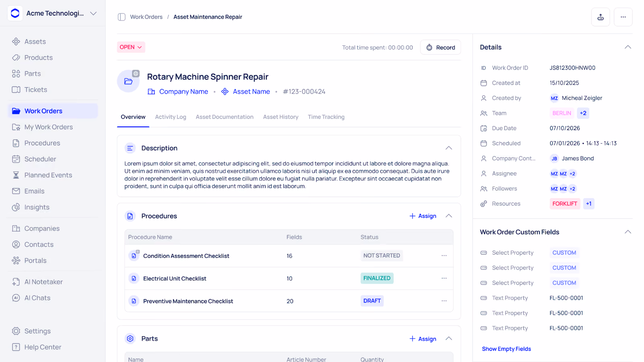Screen dimensions: 644x362
Task: Switch to the Activity Log tab
Action: pos(171,117)
